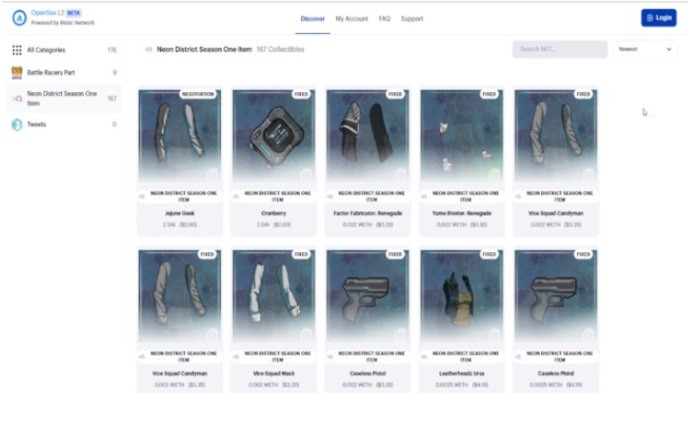Open the Cranberry item thumbnail
Image resolution: width=688 pixels, height=434 pixels.
coord(273,136)
